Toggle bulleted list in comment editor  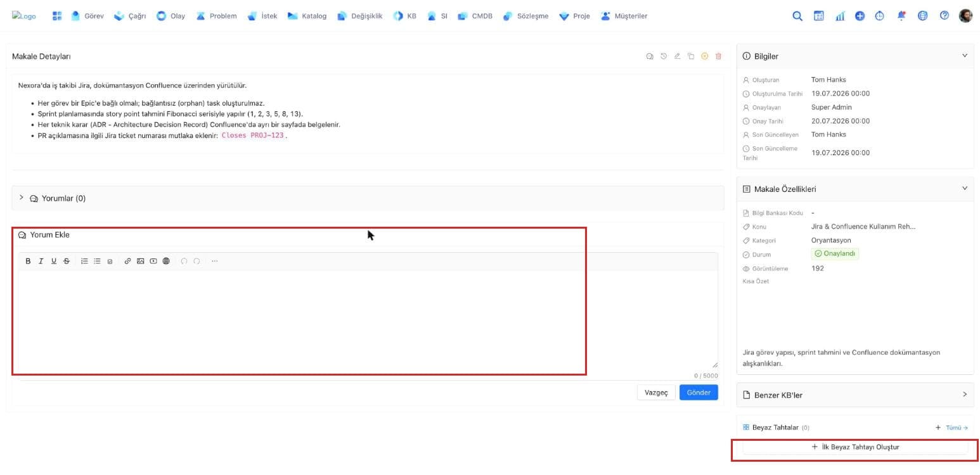pyautogui.click(x=97, y=261)
